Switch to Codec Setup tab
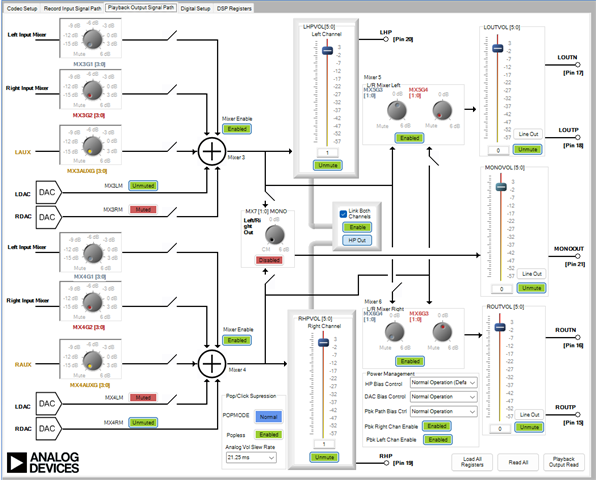This screenshot has width=596, height=480. (x=22, y=8)
